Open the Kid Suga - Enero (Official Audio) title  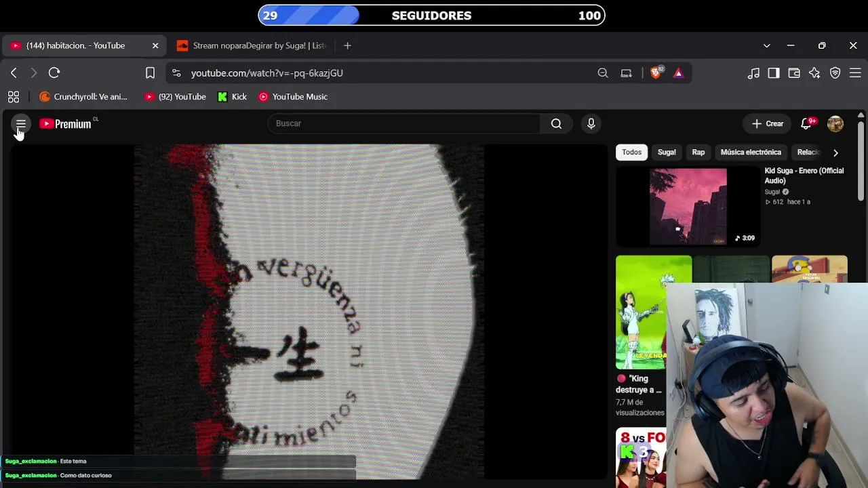pos(804,176)
